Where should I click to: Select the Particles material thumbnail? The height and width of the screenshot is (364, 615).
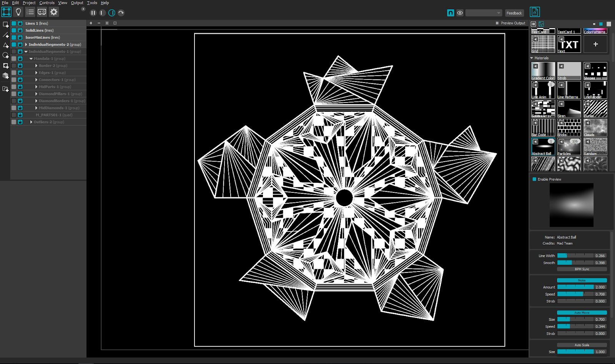[569, 146]
